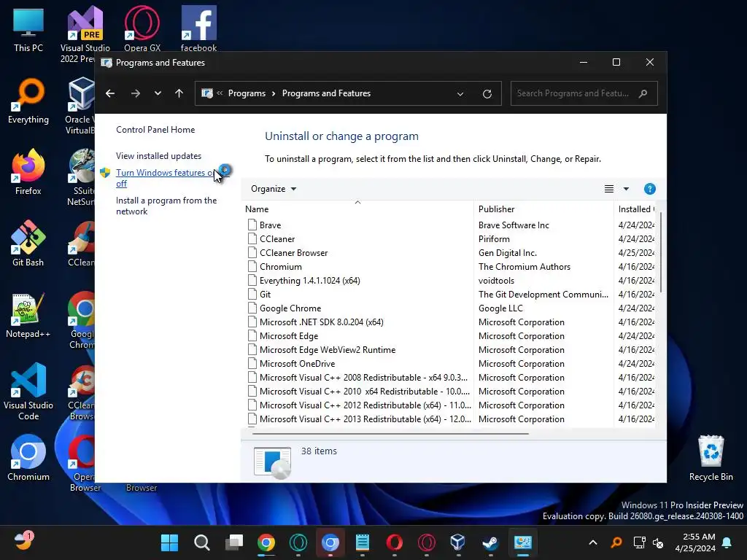Expand the address bar history dropdown

(x=460, y=94)
